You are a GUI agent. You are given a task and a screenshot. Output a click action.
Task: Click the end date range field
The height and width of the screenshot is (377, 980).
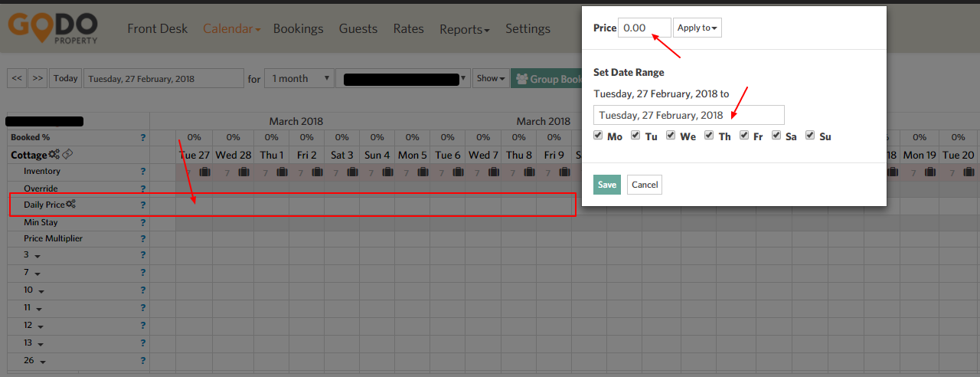[x=689, y=115]
